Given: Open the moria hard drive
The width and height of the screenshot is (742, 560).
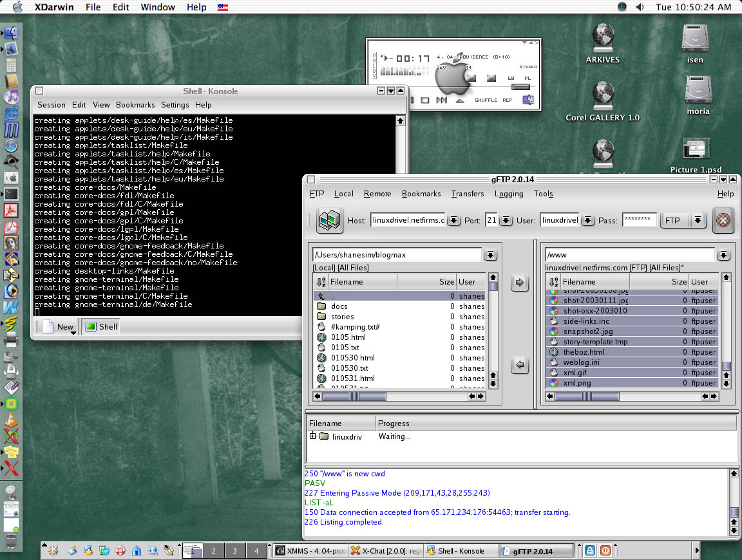Looking at the screenshot, I should click(x=698, y=95).
